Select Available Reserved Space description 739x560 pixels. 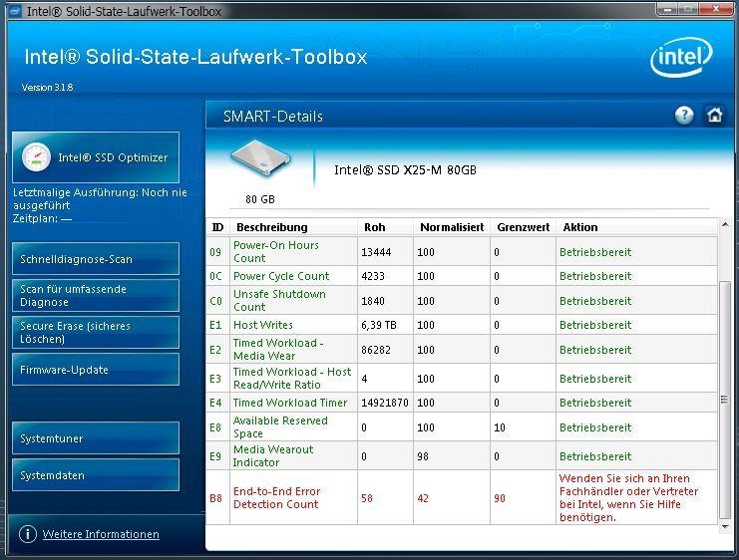coord(280,427)
